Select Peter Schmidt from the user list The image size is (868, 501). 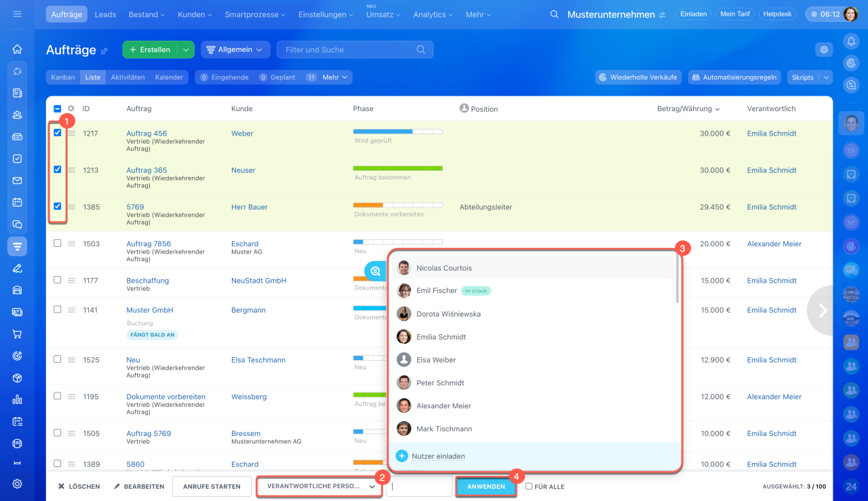439,383
